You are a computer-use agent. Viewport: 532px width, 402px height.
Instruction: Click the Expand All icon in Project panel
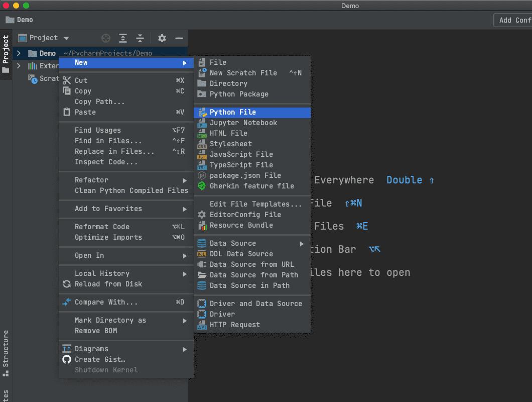pyautogui.click(x=123, y=38)
